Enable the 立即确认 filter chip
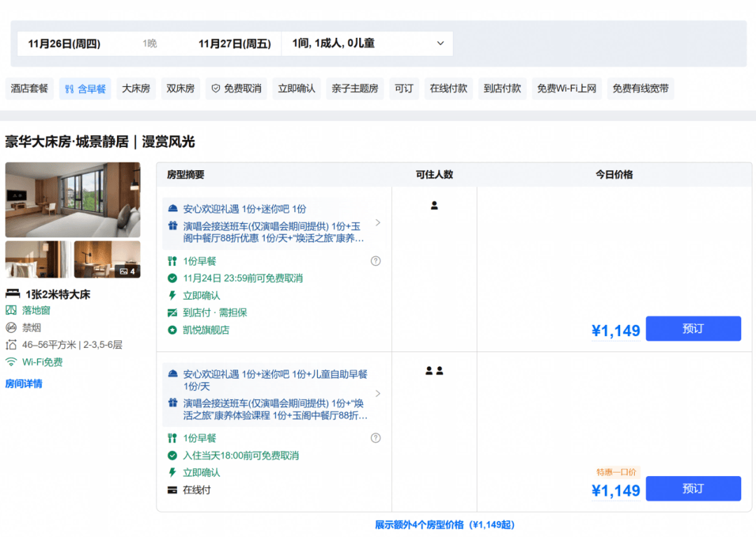This screenshot has width=756, height=537. 297,89
